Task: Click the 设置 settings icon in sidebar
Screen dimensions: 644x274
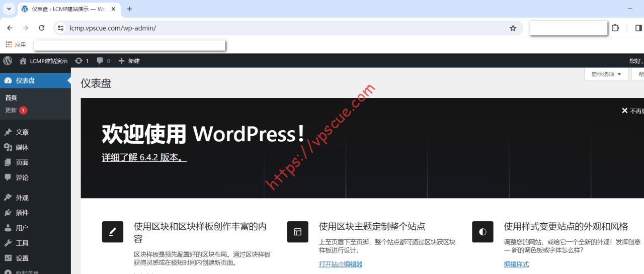Action: click(8, 258)
